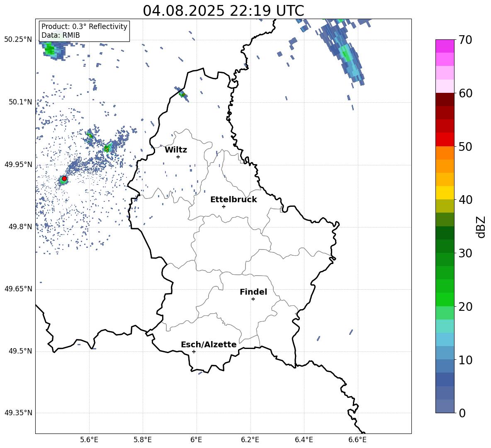Image resolution: width=491 pixels, height=448 pixels.
Task: Click the 5.6°E longitude label
Action: (89, 440)
